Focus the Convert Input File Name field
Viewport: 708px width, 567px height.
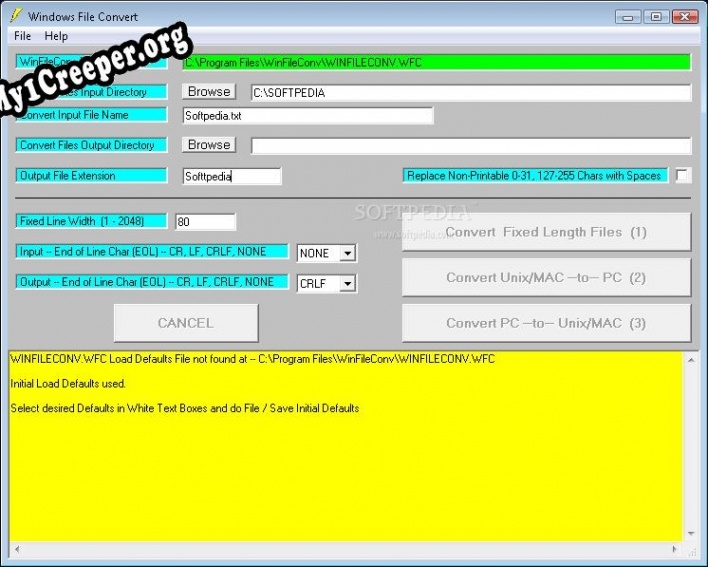coord(307,115)
